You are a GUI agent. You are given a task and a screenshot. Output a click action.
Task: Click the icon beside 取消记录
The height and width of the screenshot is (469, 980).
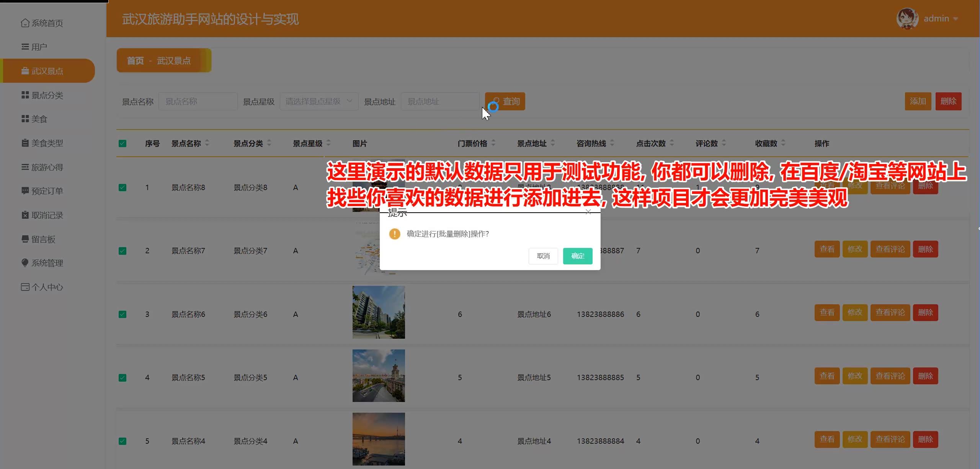[x=25, y=215]
